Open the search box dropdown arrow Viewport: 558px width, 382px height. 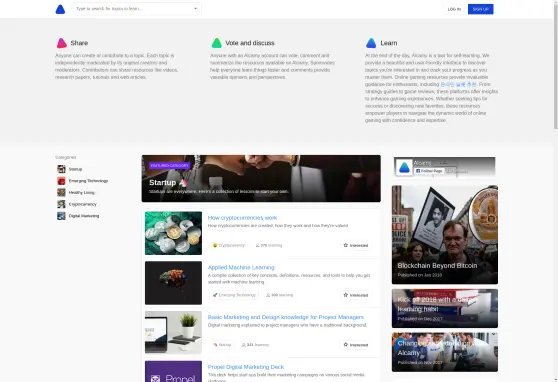pos(195,9)
